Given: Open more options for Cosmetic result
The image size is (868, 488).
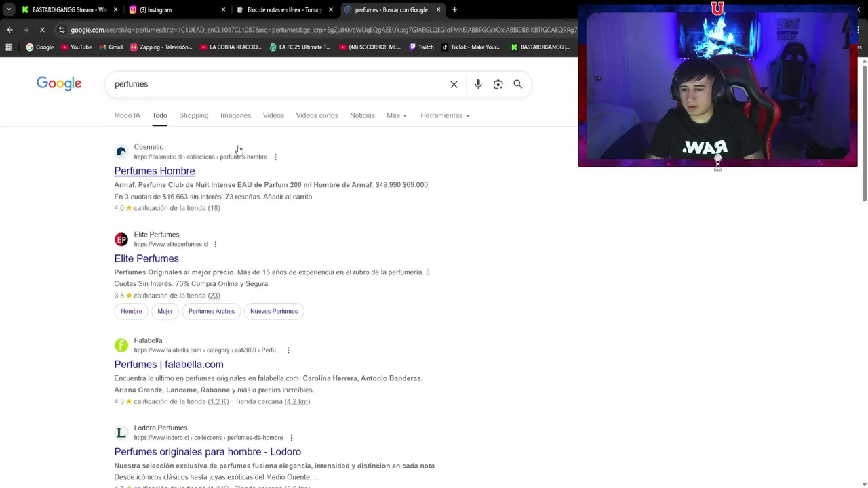Looking at the screenshot, I should coord(275,157).
